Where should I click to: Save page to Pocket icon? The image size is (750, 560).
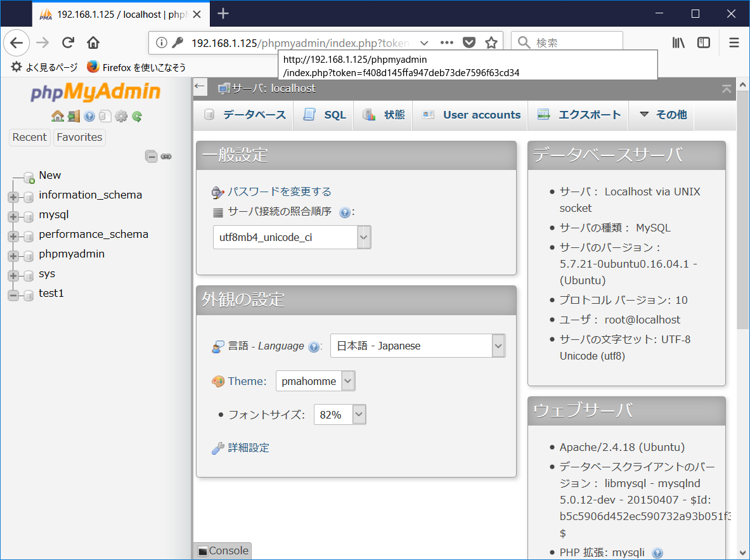(469, 42)
